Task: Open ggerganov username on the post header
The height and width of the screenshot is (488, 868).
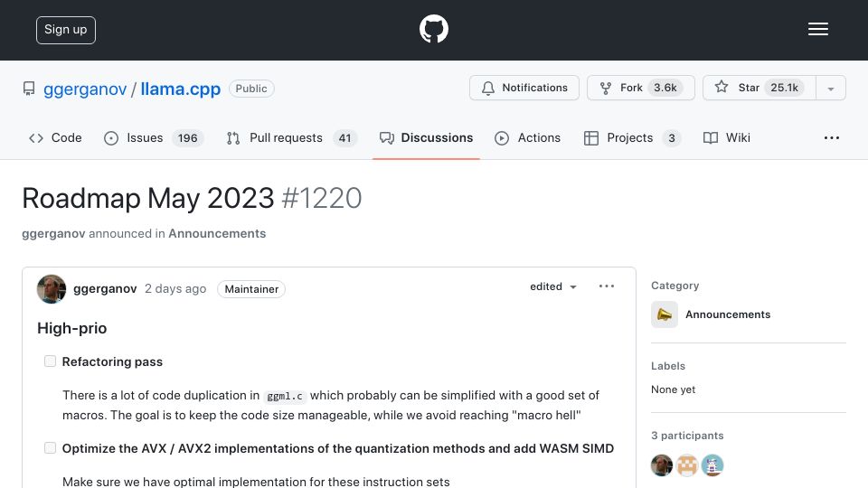Action: point(105,289)
